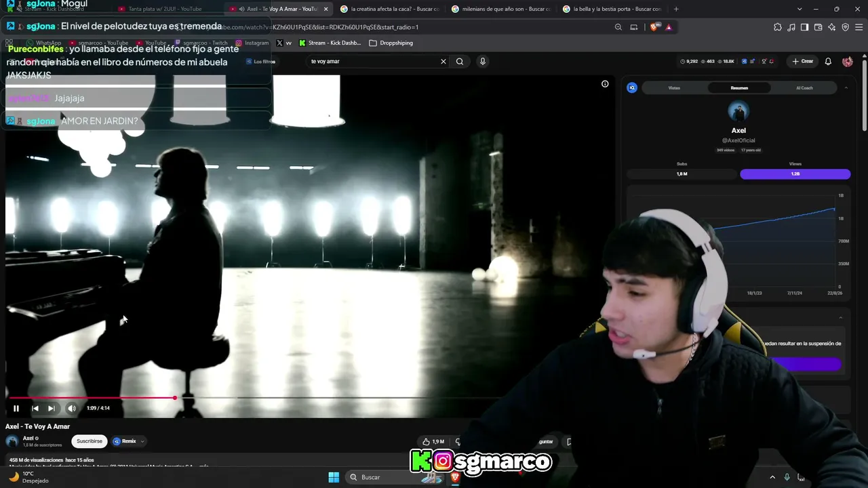Screen dimensions: 868x488
Task: Open YouTube notifications bell
Action: click(828, 61)
